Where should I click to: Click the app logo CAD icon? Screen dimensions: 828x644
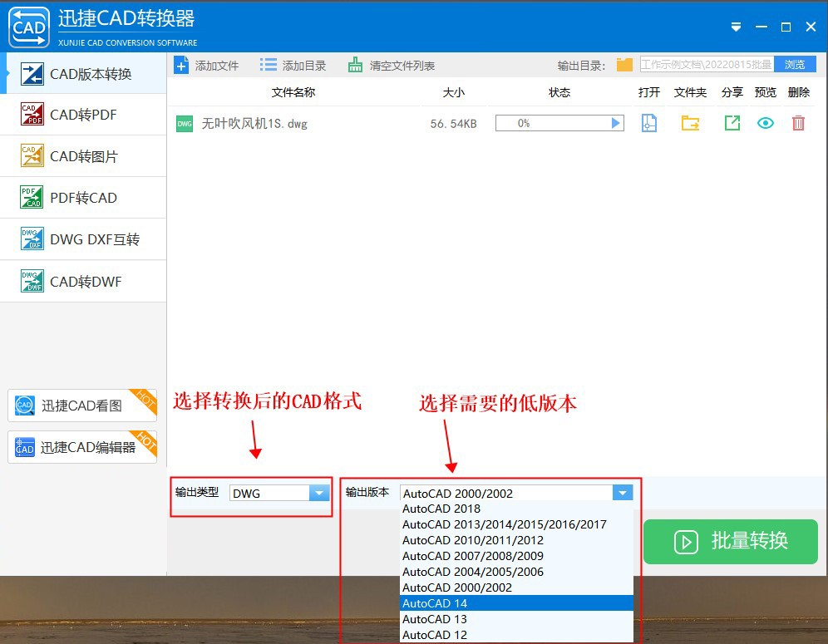pos(28,27)
